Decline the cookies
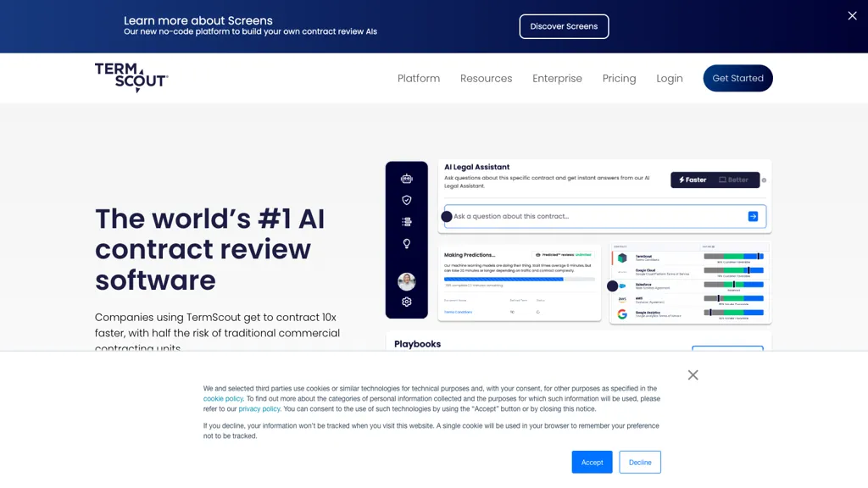Image resolution: width=868 pixels, height=488 pixels. [x=640, y=462]
